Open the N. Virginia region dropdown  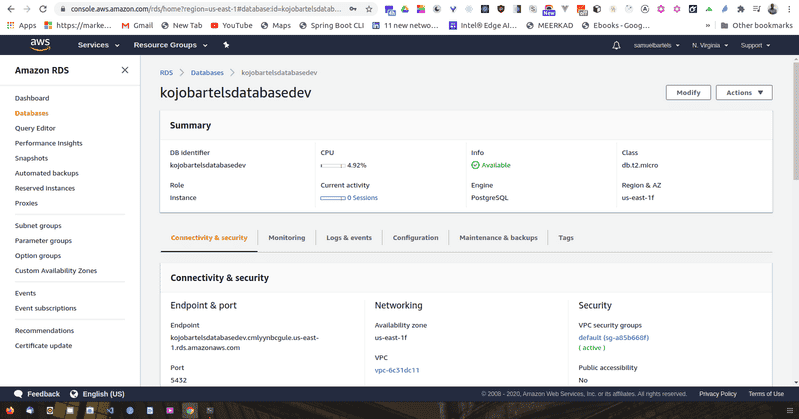[x=710, y=45]
